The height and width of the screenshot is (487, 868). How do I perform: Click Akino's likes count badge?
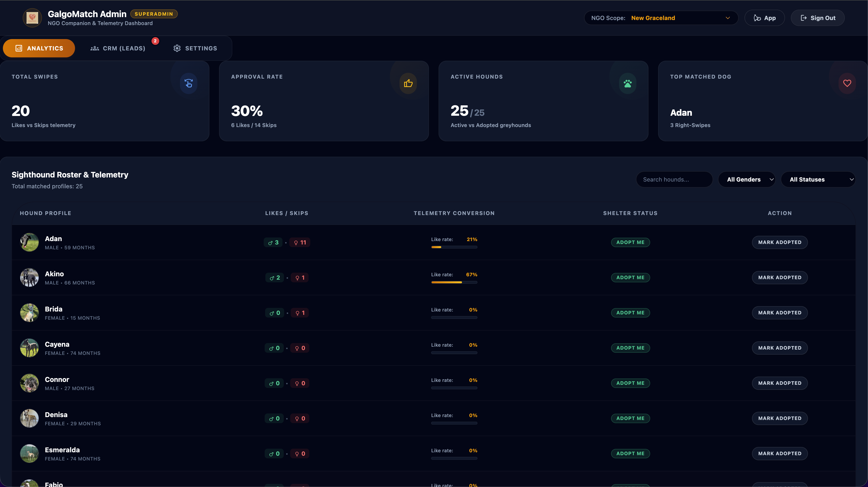[x=274, y=278]
